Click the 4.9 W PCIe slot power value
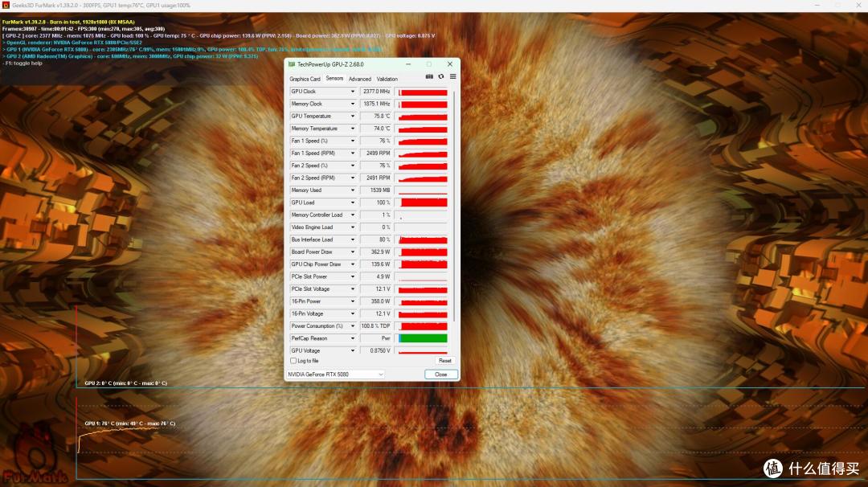Viewport: 868px width, 487px height. pos(376,276)
